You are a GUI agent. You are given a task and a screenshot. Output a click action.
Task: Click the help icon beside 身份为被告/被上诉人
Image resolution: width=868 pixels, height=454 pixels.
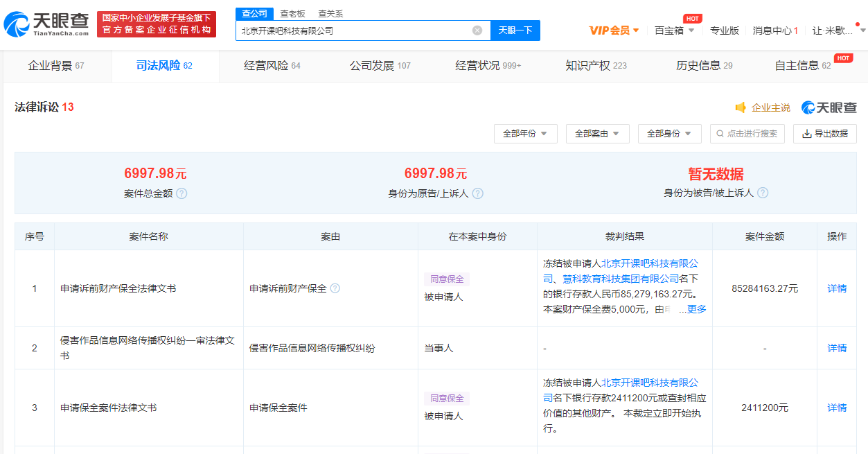763,193
